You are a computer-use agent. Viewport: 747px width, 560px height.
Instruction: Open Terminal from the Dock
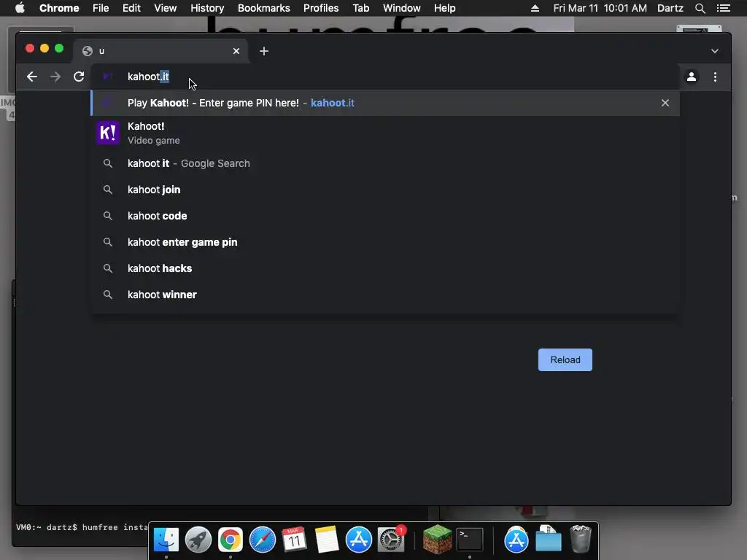coord(470,540)
